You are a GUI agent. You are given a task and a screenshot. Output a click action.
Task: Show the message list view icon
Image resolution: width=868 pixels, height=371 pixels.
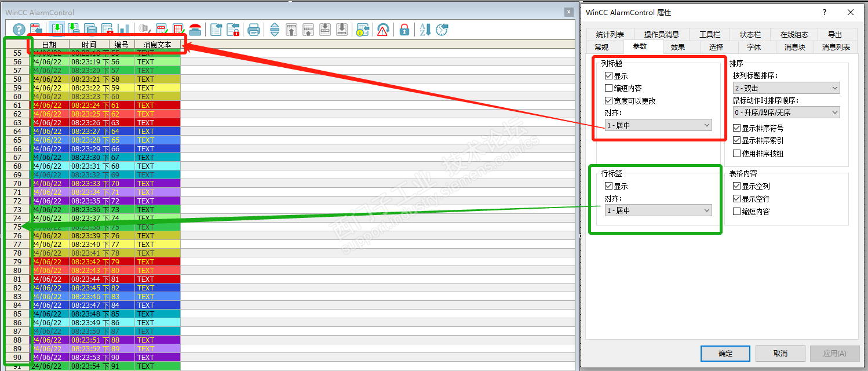(56, 30)
